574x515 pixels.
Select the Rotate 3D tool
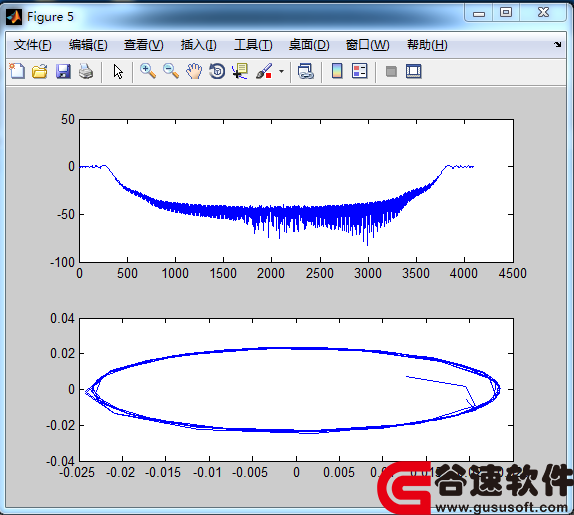[x=217, y=71]
